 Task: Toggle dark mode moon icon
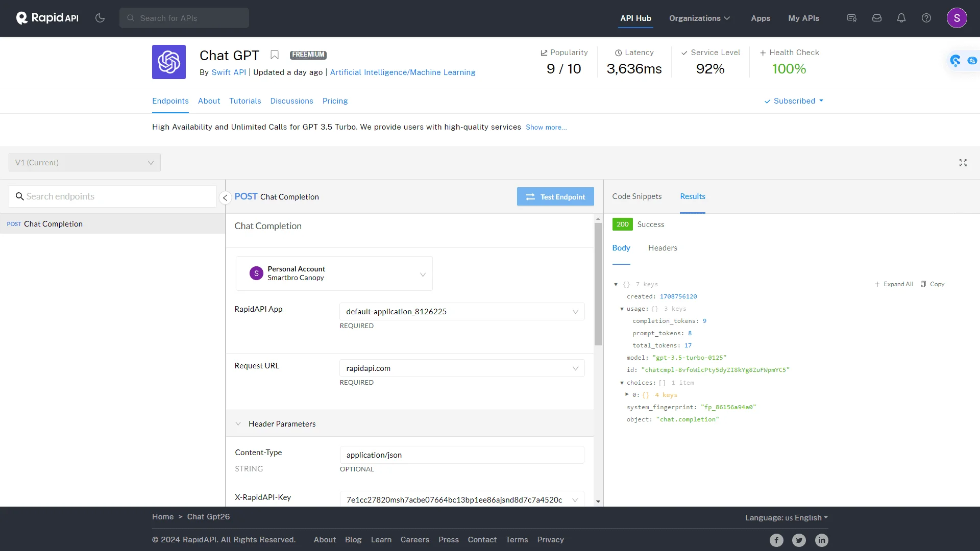(100, 18)
